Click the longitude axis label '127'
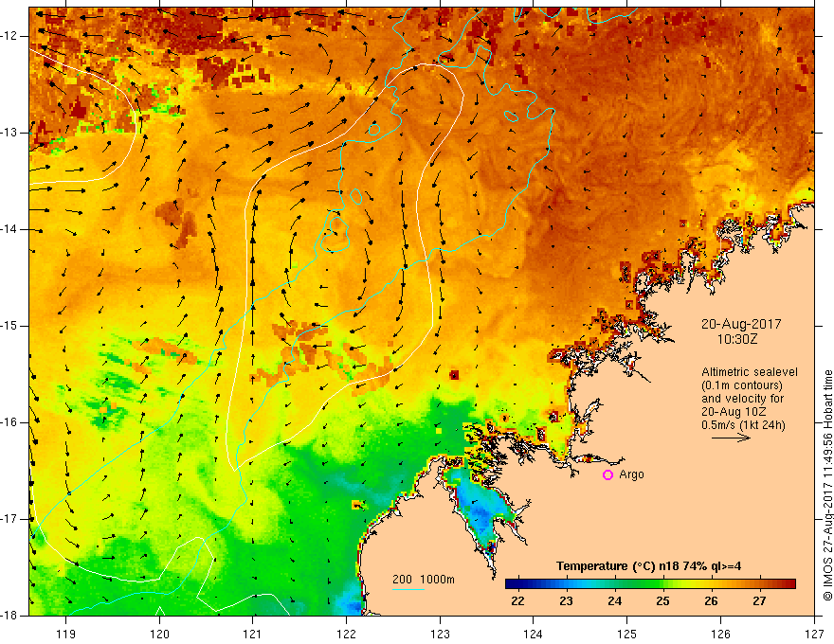 pos(814,634)
